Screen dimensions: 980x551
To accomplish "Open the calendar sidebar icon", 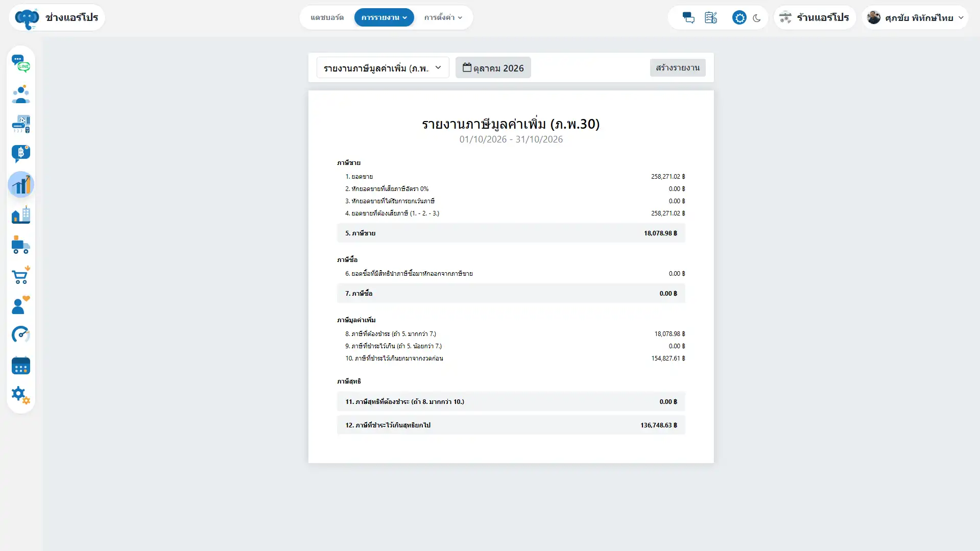I will (21, 365).
